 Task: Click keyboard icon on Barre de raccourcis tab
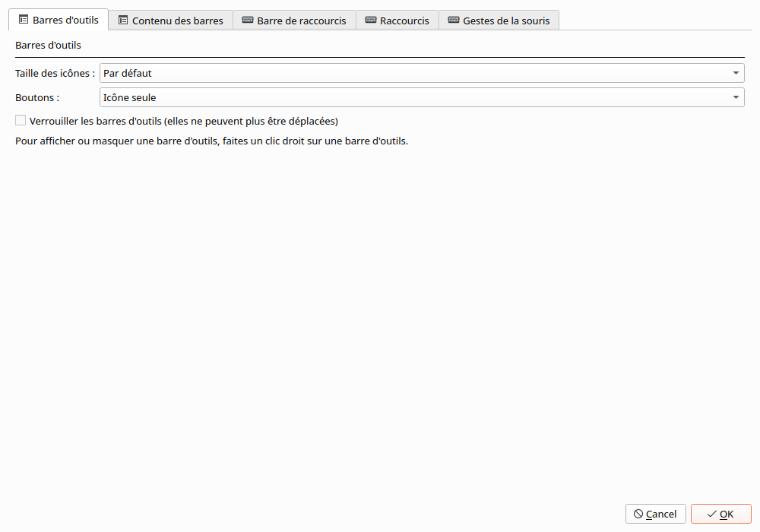(x=248, y=20)
